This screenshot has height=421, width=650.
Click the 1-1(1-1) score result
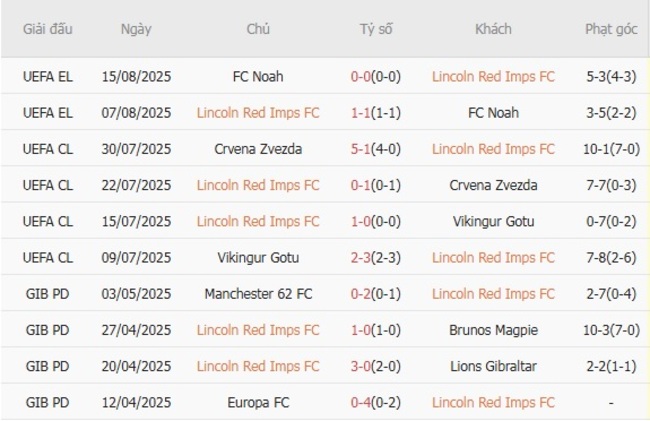pyautogui.click(x=376, y=113)
